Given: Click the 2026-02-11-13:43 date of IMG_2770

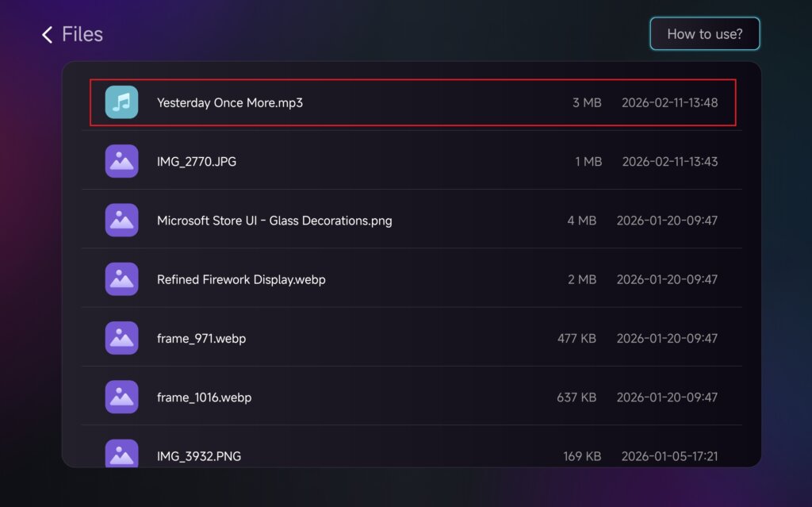Looking at the screenshot, I should tap(669, 162).
